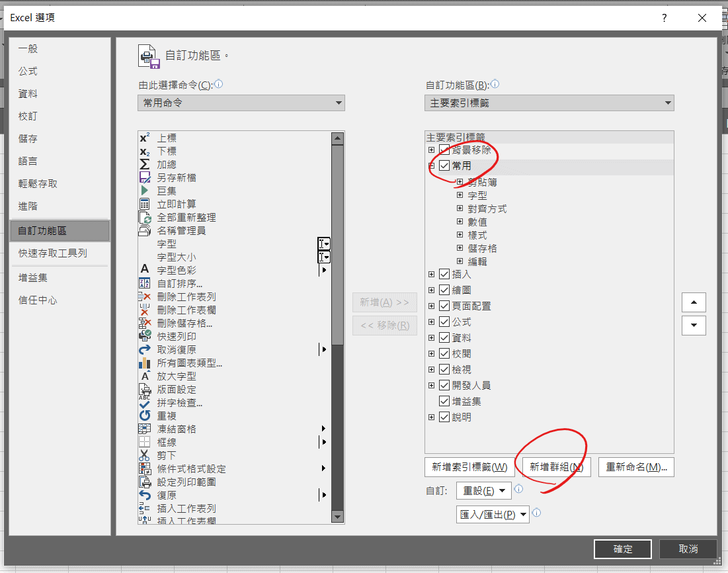Click the 刪除儲存格 icon
This screenshot has width=728, height=573.
(144, 323)
